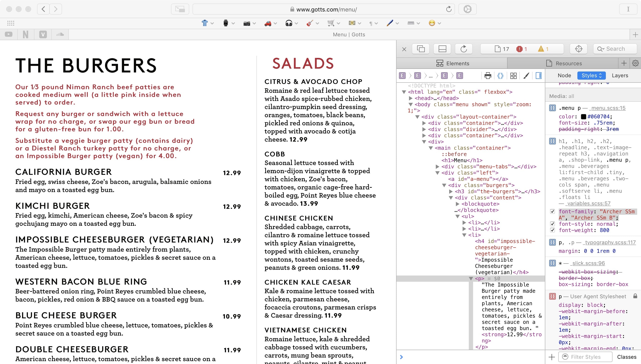
Task: Open the camera emoji bookmarks folder
Action: (249, 23)
